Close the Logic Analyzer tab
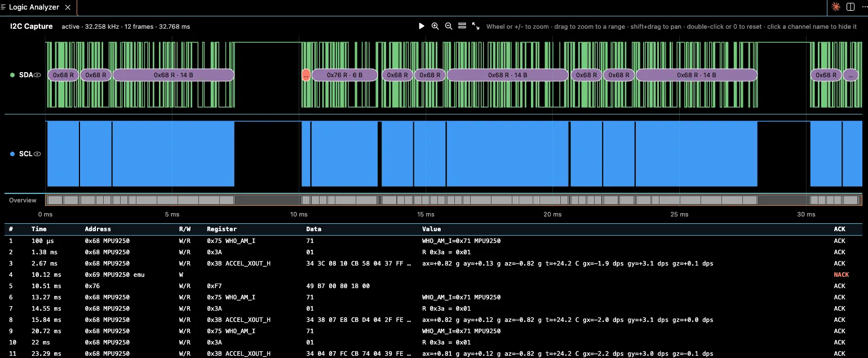 coord(68,7)
